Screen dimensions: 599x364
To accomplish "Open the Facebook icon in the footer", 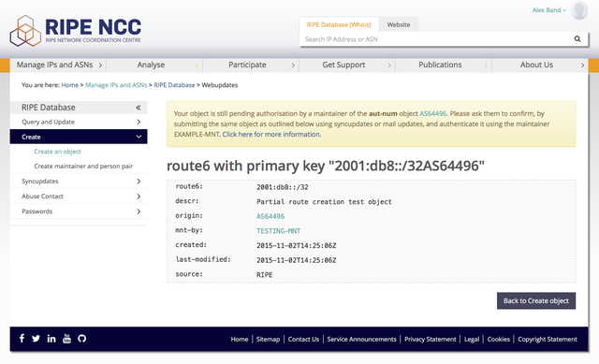I will coord(22,338).
